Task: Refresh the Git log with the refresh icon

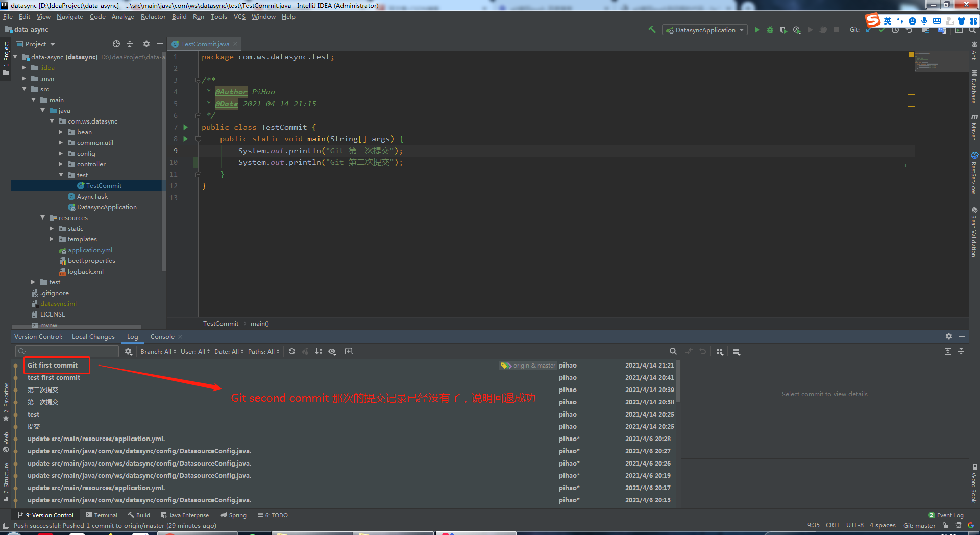Action: point(291,351)
